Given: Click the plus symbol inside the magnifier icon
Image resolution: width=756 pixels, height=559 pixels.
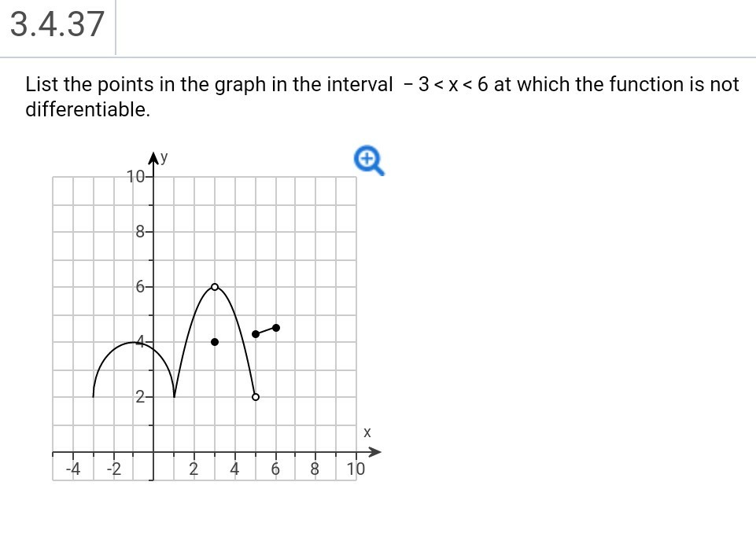Looking at the screenshot, I should point(367,159).
